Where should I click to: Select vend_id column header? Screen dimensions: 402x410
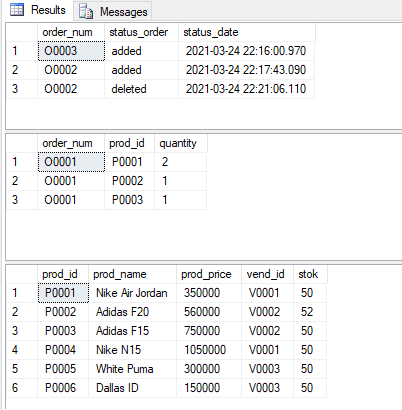pyautogui.click(x=267, y=274)
